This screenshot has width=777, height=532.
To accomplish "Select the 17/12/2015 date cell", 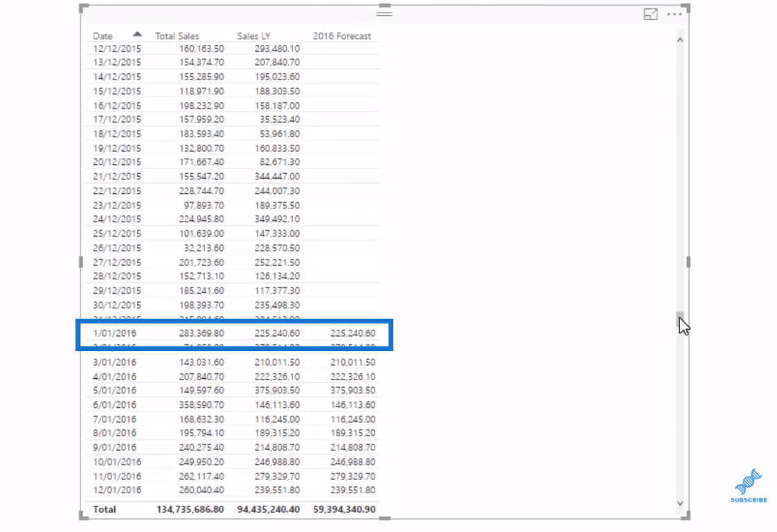I will point(117,119).
